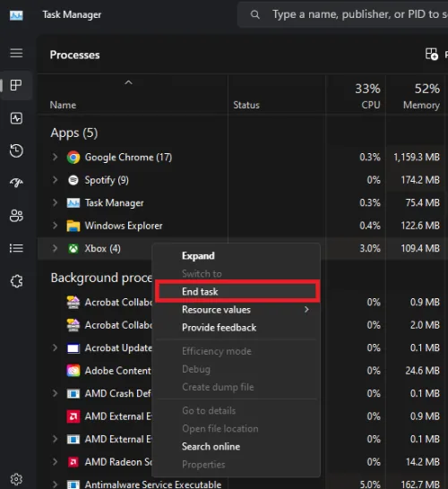The image size is (448, 489).
Task: Expand the AMD Crash Def process row
Action: tap(55, 393)
